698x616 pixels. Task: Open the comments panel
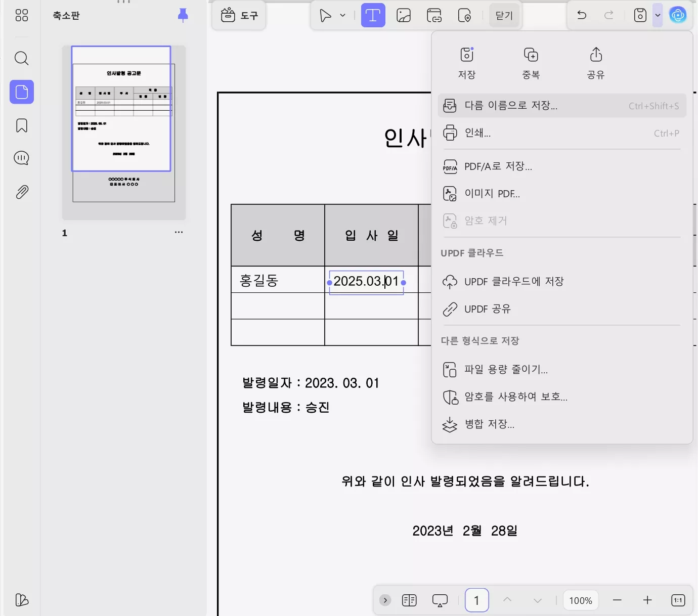click(21, 158)
